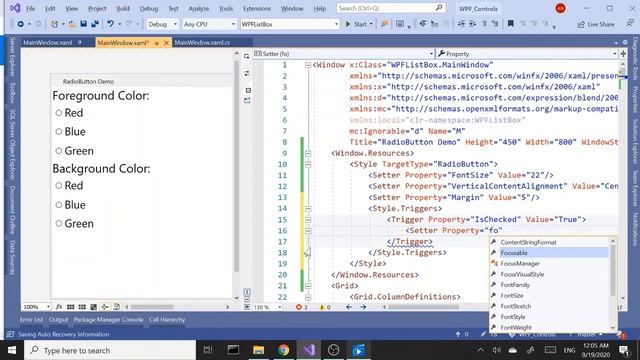This screenshot has width=640, height=360.
Task: Click the vertical split icon above swap panes
Action: (247, 56)
